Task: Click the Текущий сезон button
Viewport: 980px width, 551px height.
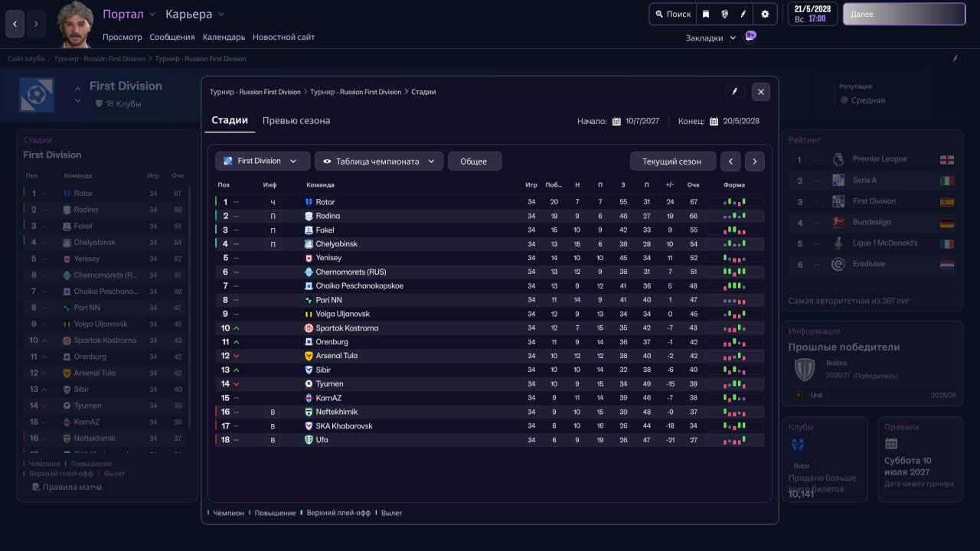Action: pos(672,161)
